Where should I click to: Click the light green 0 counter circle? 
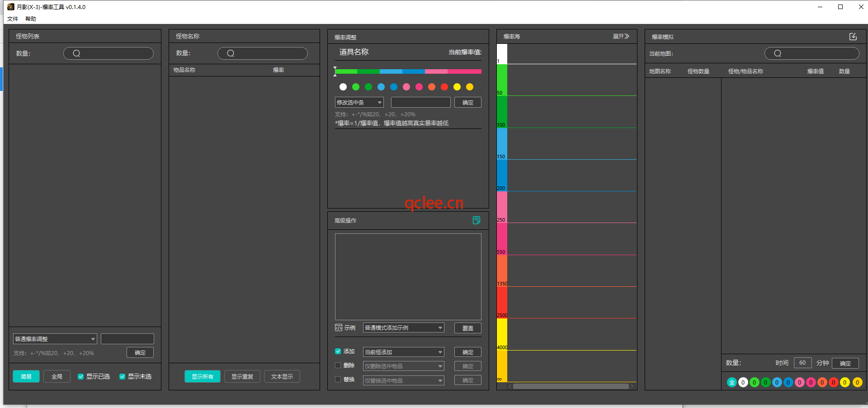point(754,382)
